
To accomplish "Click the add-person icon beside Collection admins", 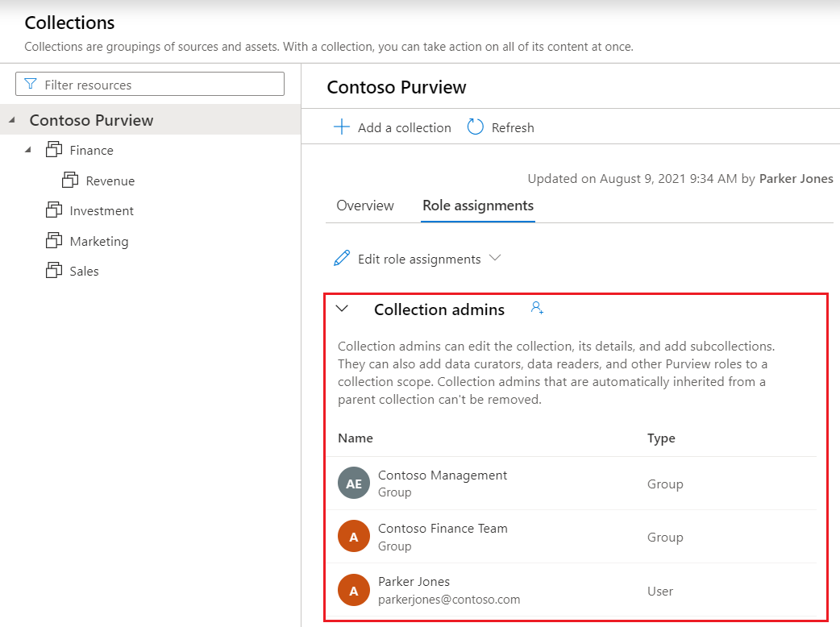I will click(536, 307).
